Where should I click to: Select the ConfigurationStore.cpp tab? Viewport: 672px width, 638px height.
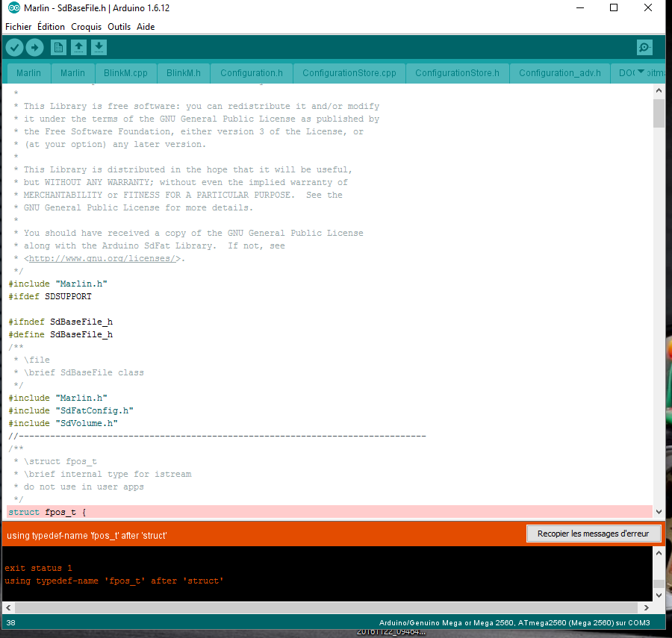click(349, 73)
